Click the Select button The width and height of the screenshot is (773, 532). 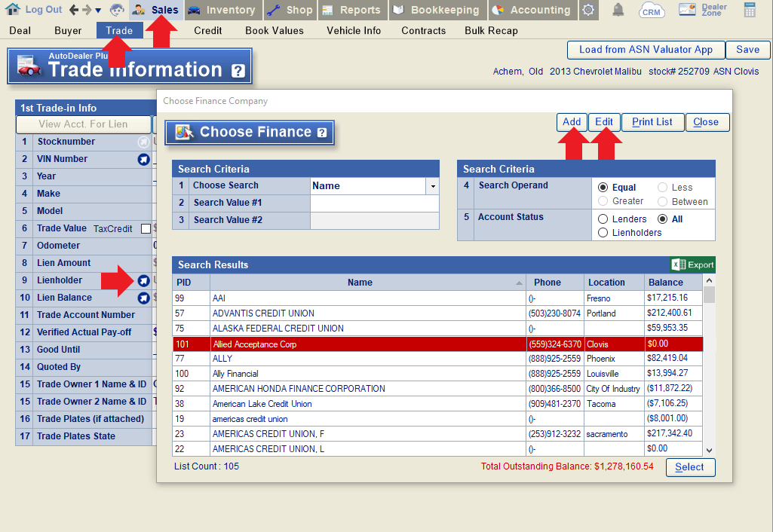click(x=690, y=467)
